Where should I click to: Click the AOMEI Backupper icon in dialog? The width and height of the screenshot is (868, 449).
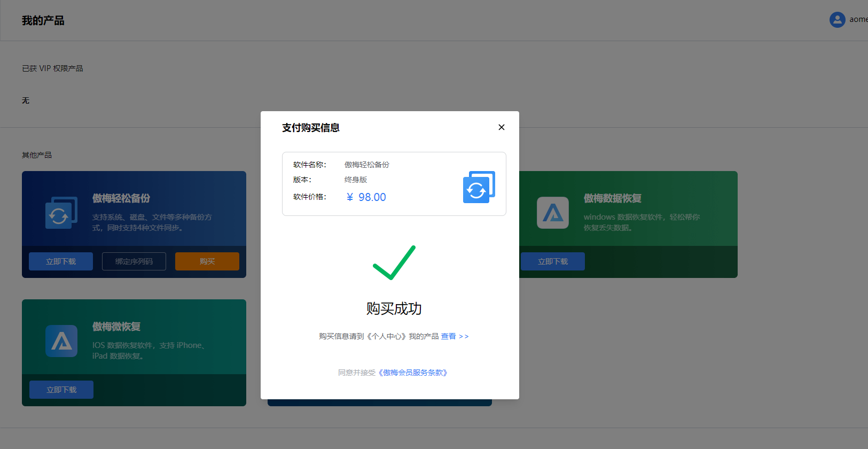click(479, 187)
